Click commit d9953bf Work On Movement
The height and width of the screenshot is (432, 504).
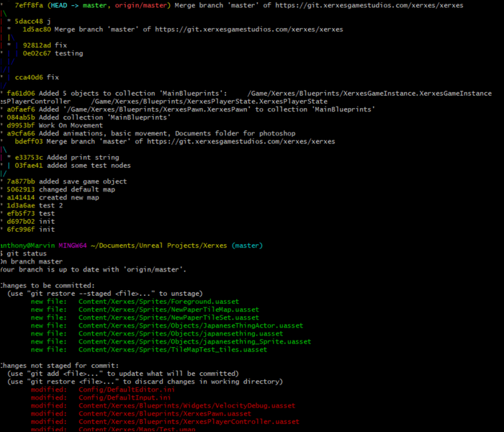coord(55,125)
